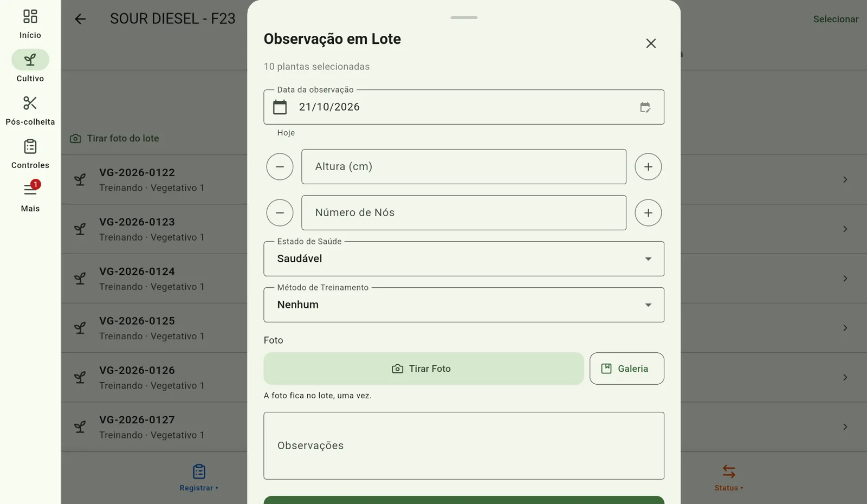Click the Número de Nós input field
867x504 pixels.
[464, 212]
